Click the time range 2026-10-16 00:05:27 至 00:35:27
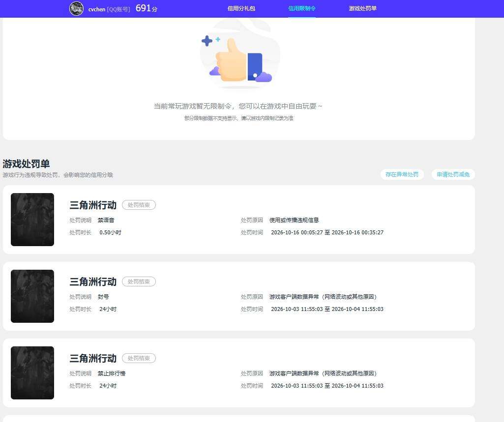 pos(327,232)
